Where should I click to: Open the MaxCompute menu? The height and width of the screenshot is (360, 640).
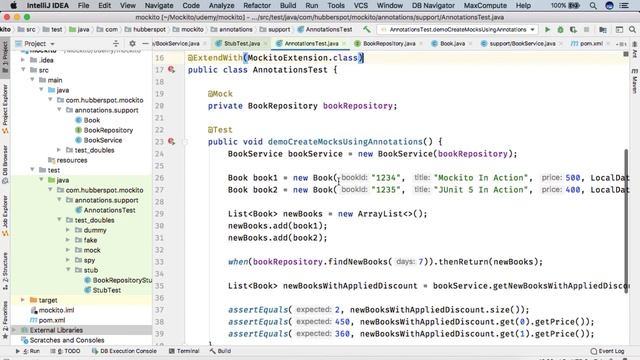485,6
